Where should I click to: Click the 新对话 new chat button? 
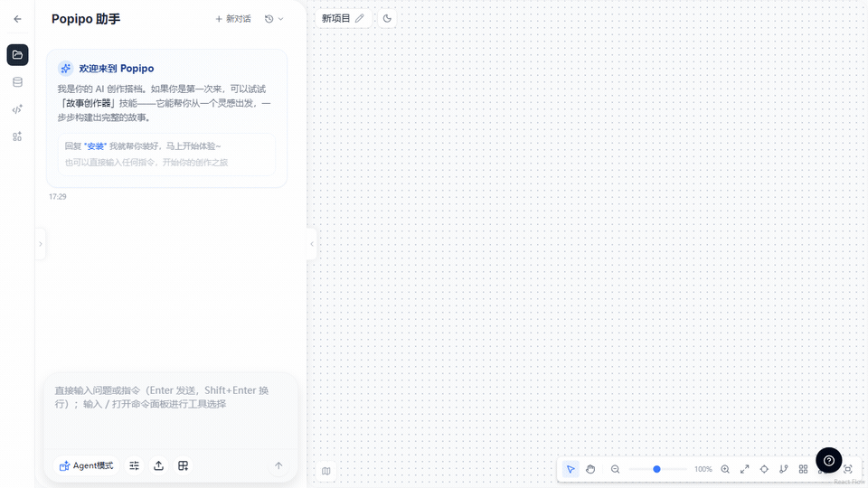pyautogui.click(x=233, y=19)
